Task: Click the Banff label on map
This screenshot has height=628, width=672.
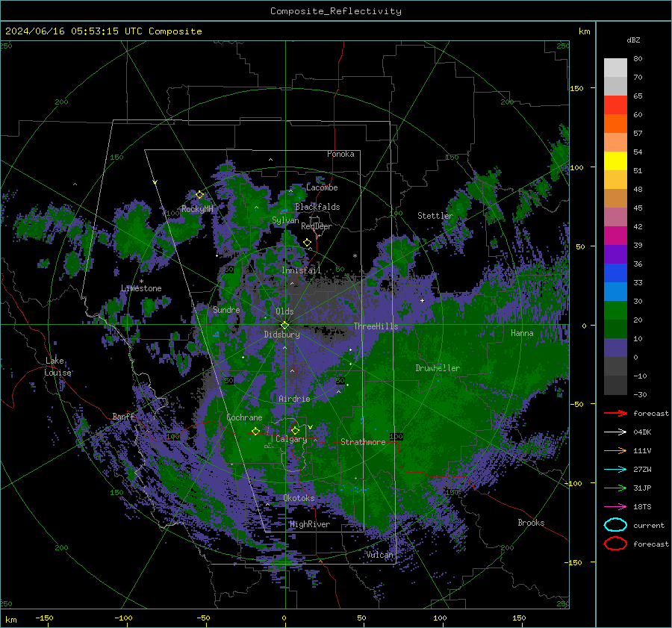Action: [x=123, y=417]
